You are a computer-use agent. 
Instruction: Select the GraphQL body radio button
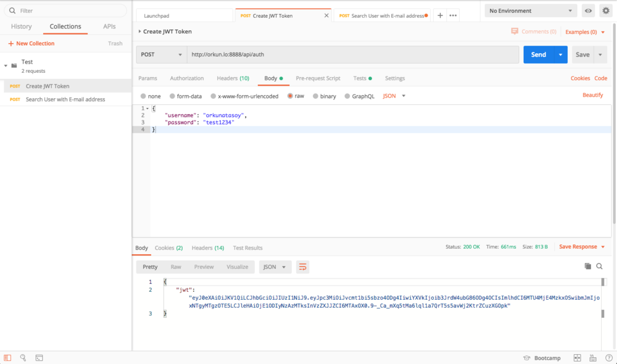point(347,96)
